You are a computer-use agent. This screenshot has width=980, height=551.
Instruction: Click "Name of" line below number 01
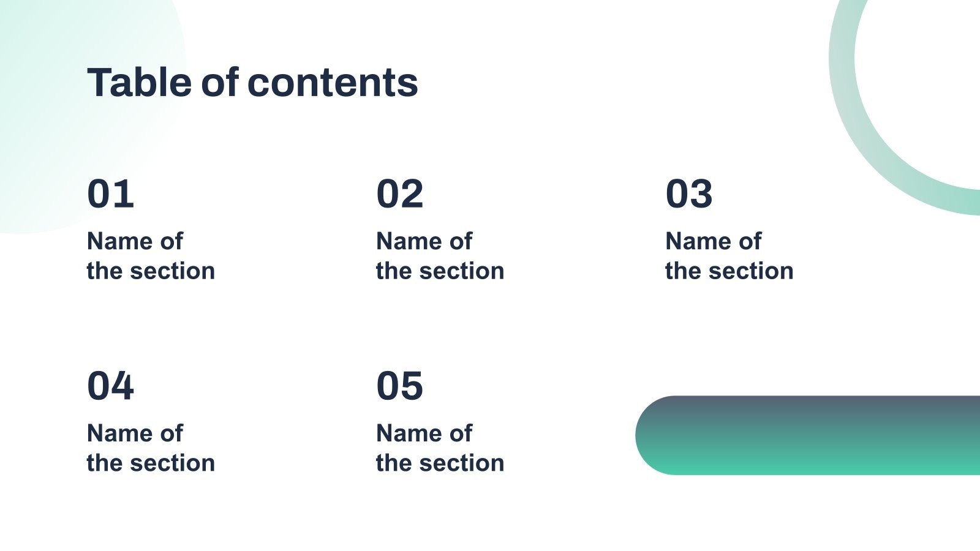pos(135,241)
